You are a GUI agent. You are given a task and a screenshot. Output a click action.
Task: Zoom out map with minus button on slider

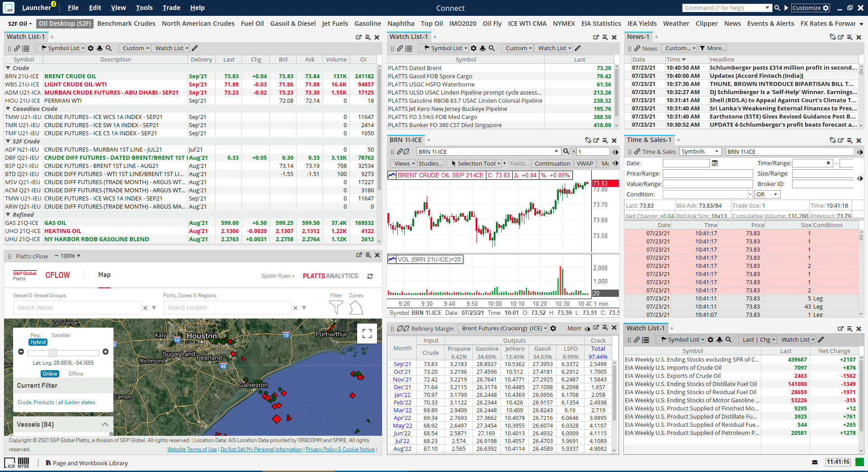21,352
